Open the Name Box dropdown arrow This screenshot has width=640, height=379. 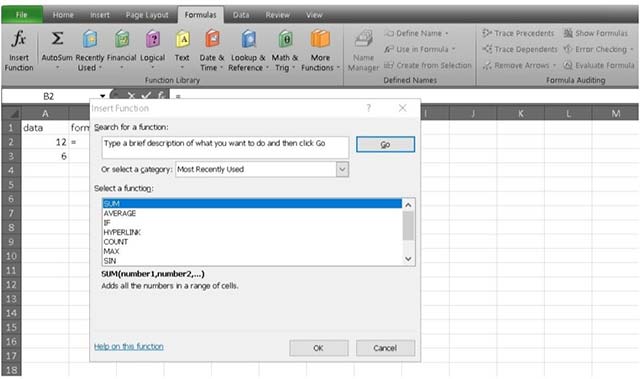[x=102, y=96]
